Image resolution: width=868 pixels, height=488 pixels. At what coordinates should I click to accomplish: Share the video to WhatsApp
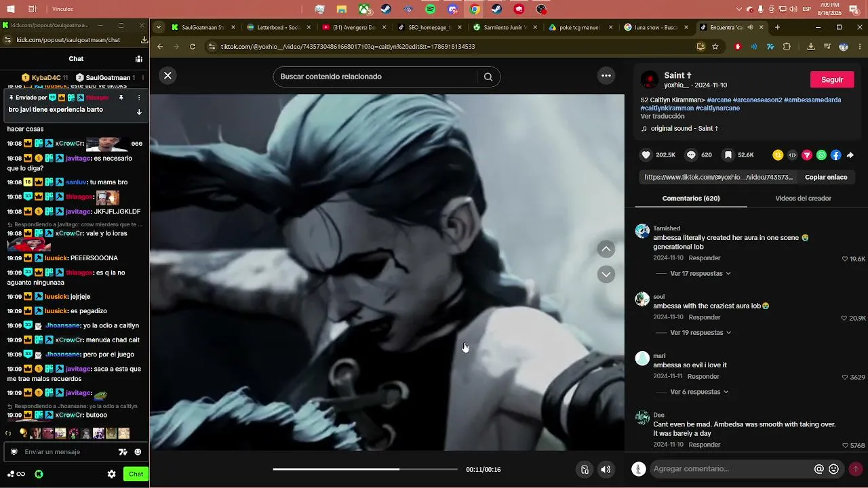pyautogui.click(x=821, y=155)
